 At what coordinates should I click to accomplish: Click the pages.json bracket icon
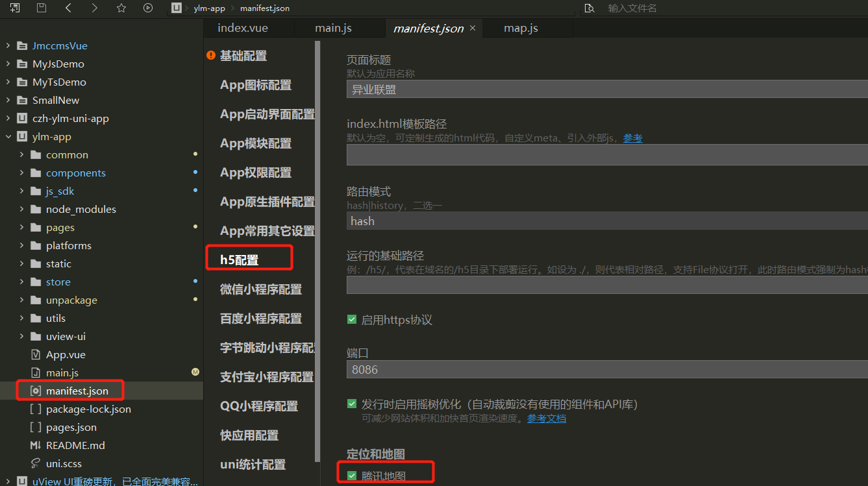tap(36, 427)
